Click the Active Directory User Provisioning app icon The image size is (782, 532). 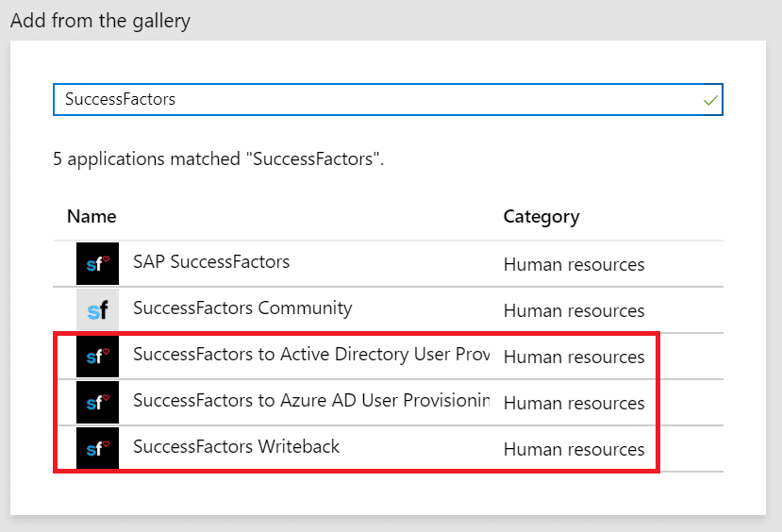click(97, 356)
